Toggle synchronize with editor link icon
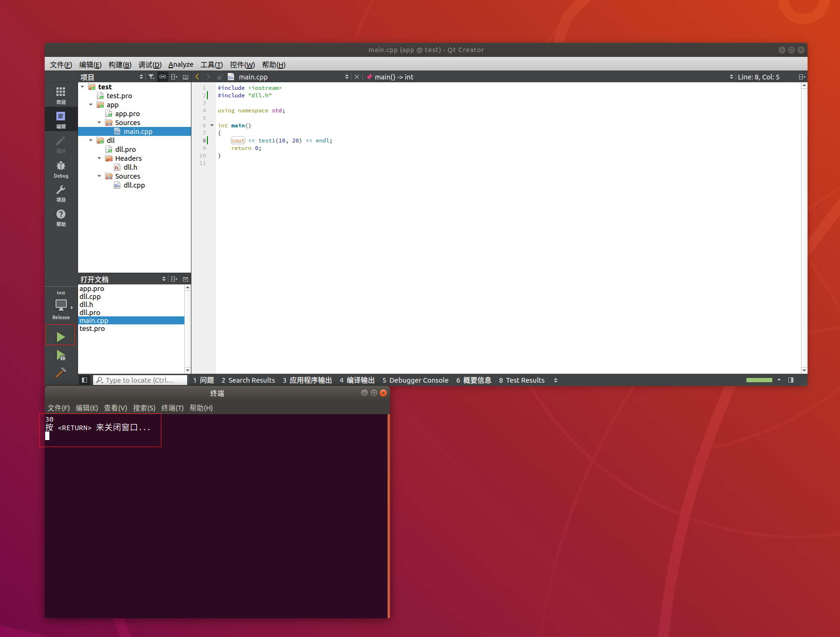840x637 pixels. pyautogui.click(x=163, y=77)
